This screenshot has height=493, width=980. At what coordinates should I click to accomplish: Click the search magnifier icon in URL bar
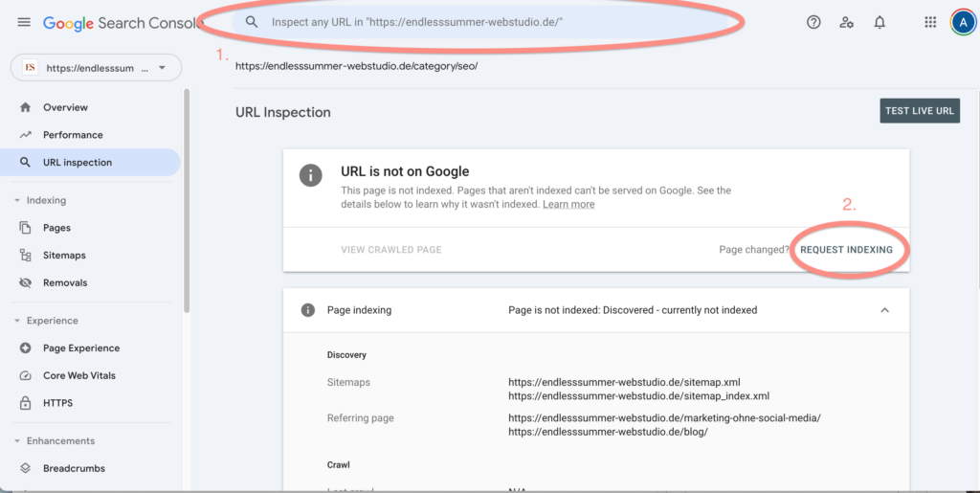click(252, 21)
